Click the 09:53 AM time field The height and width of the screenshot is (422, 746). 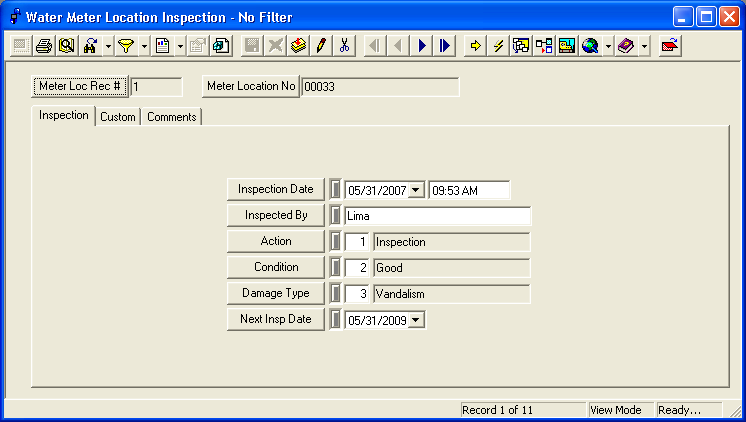click(x=469, y=190)
